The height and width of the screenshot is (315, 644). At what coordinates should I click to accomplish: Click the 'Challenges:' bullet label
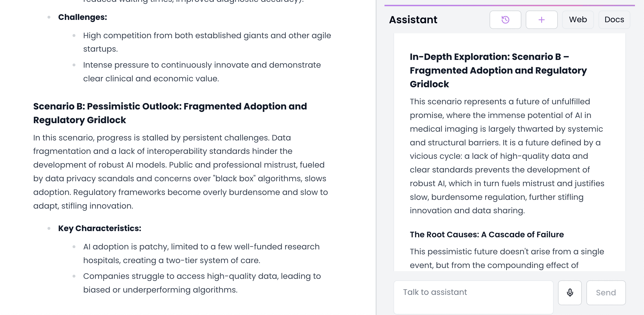coord(83,17)
